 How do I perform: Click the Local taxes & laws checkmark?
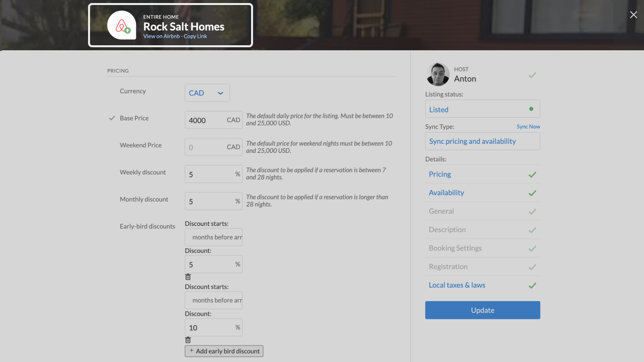pos(532,286)
